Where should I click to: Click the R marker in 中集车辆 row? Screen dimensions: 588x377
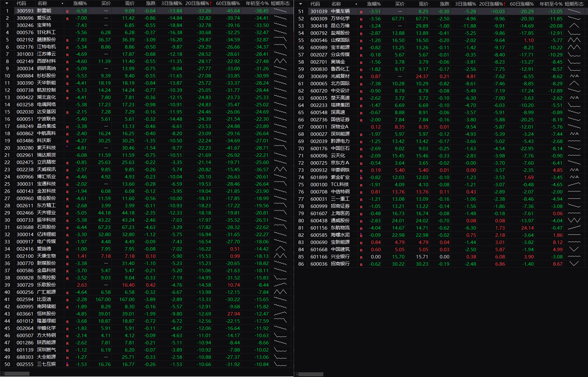pos(361,12)
